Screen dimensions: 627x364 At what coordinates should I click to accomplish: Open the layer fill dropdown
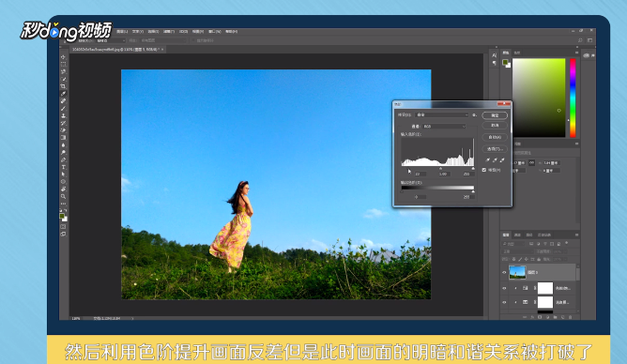click(x=565, y=259)
